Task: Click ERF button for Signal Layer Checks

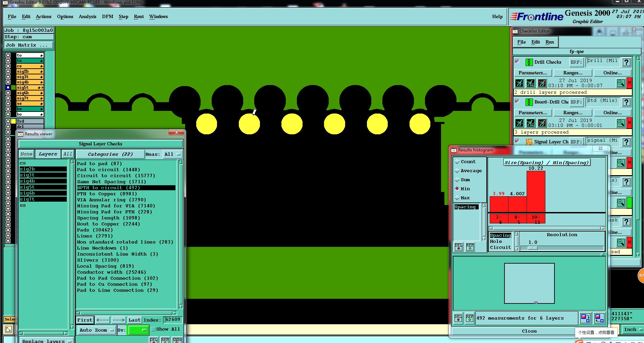Action: point(576,142)
